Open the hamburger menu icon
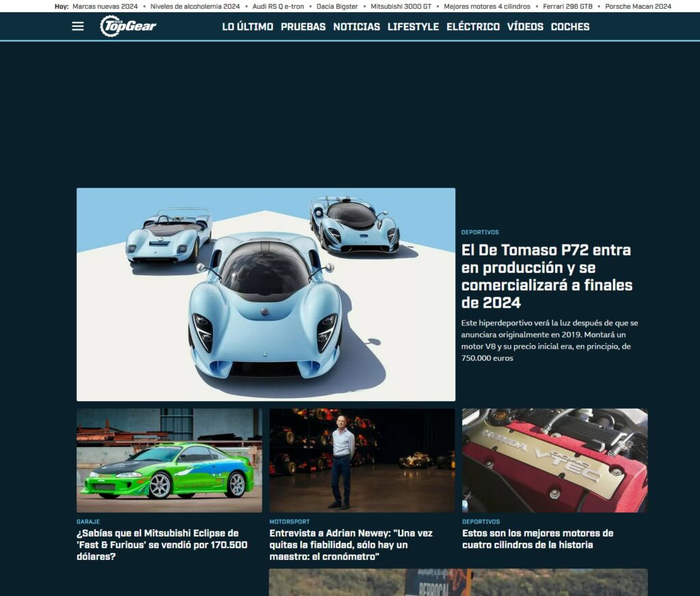 tap(78, 27)
